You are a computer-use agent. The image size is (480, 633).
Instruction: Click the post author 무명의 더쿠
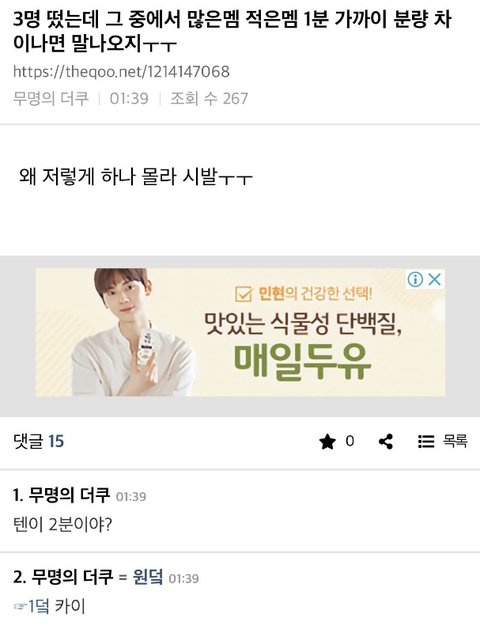point(50,99)
